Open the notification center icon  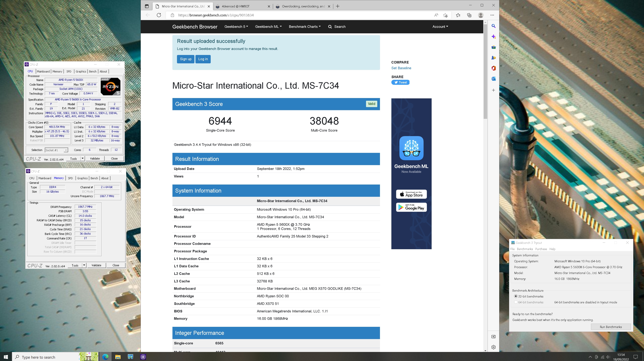[x=636, y=357]
